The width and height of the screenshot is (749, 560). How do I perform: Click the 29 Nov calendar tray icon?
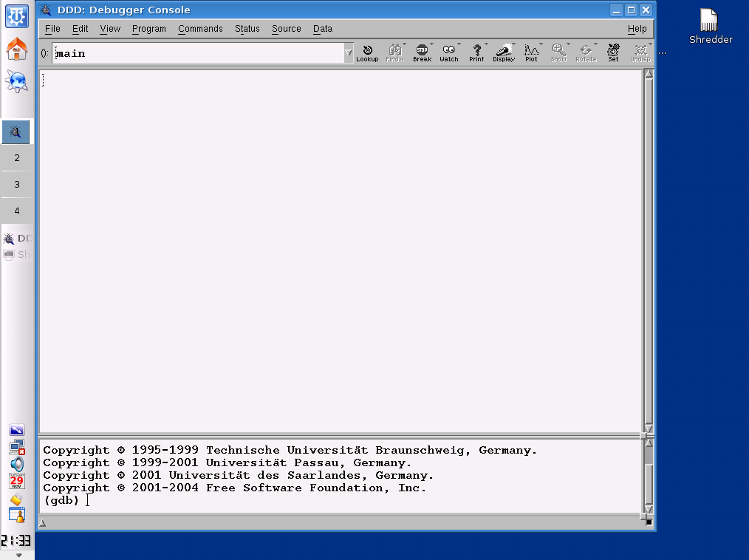[x=17, y=481]
